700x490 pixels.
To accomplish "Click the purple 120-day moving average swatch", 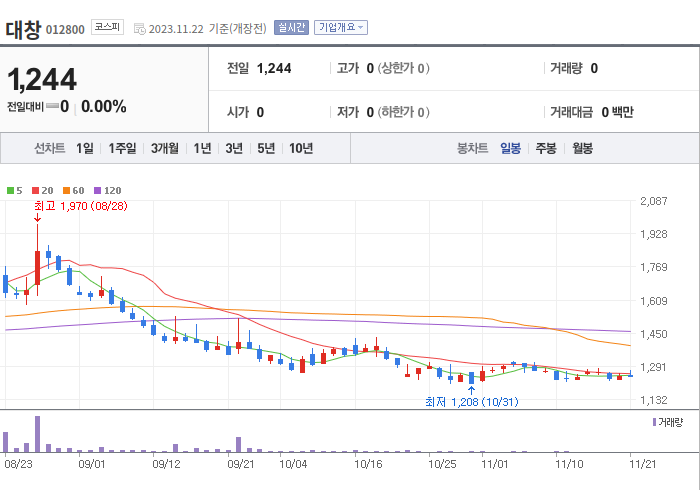I will (x=97, y=191).
